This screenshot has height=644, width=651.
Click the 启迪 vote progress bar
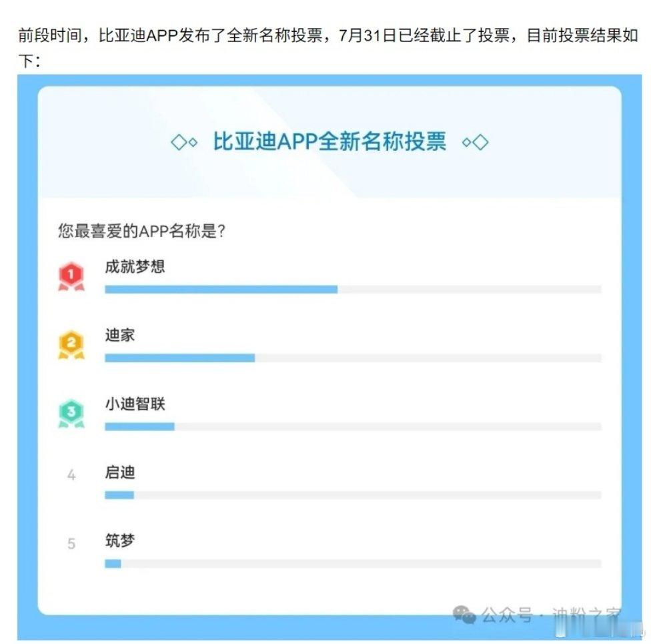(353, 495)
